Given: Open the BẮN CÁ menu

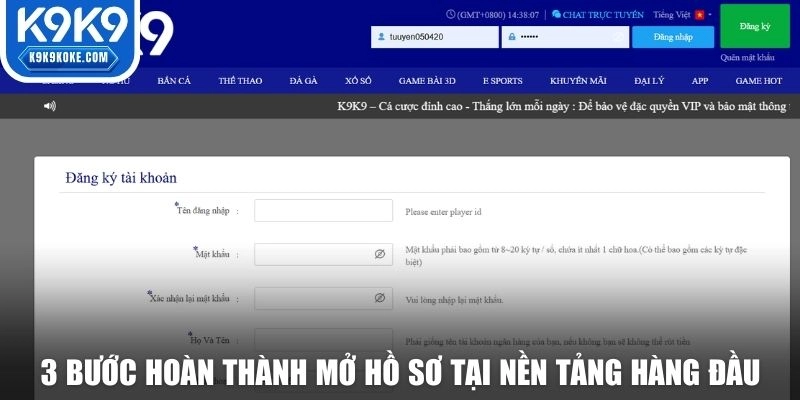Looking at the screenshot, I should pyautogui.click(x=174, y=81).
